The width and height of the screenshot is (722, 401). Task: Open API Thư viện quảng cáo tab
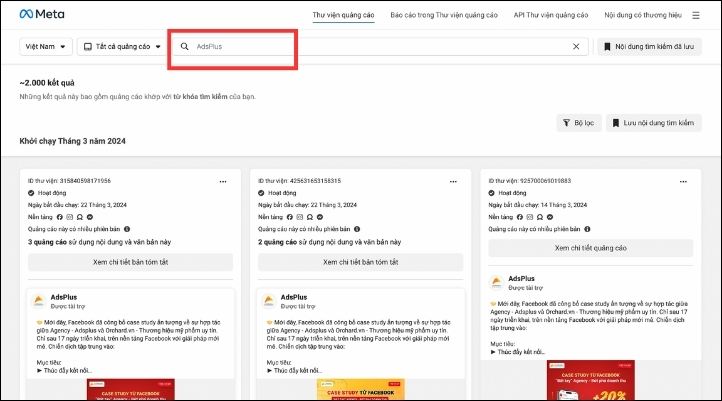(x=551, y=15)
